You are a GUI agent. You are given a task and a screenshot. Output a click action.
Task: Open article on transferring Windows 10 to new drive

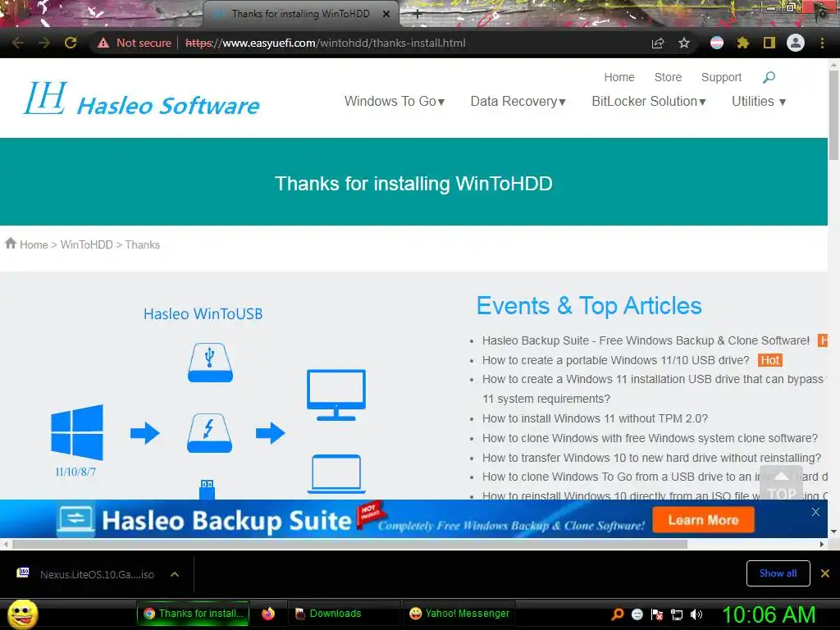[651, 458]
